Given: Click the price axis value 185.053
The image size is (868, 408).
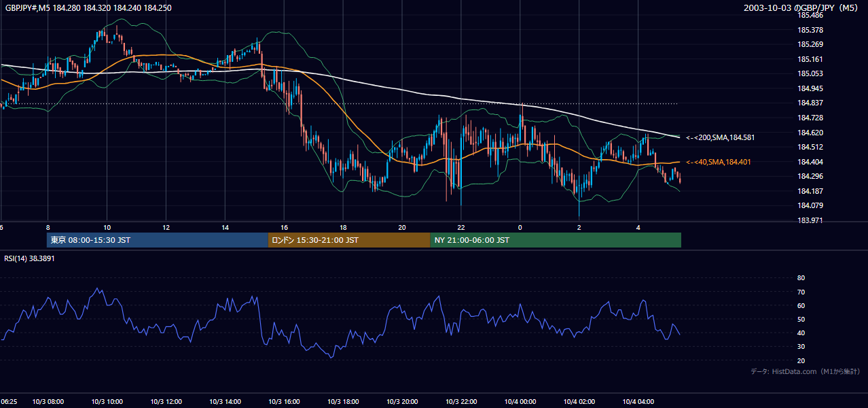Looking at the screenshot, I should pos(810,73).
